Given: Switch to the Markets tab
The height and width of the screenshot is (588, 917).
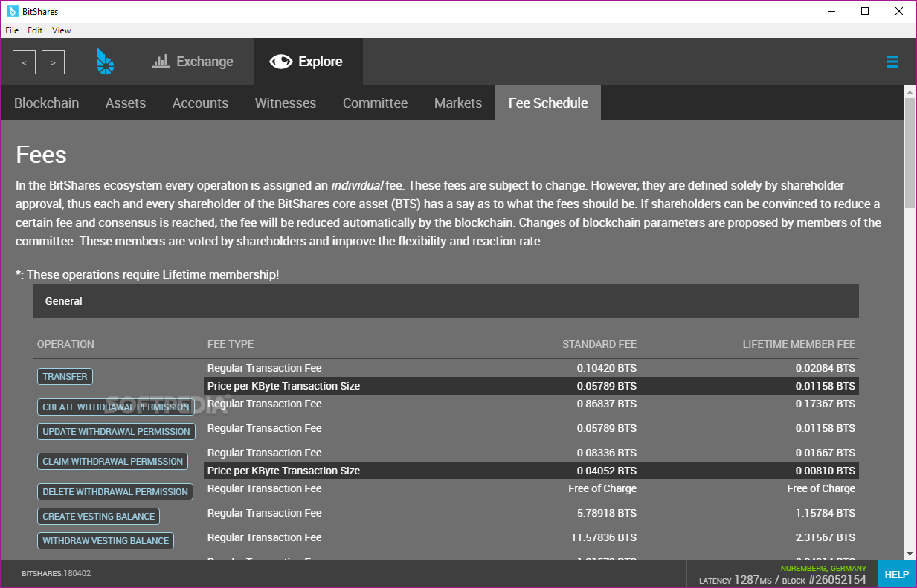Looking at the screenshot, I should point(458,103).
